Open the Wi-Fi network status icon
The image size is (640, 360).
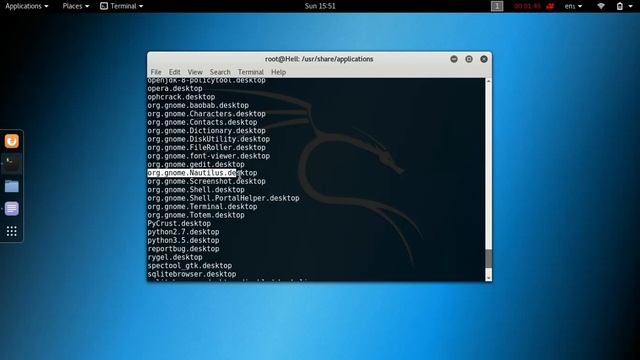[601, 6]
